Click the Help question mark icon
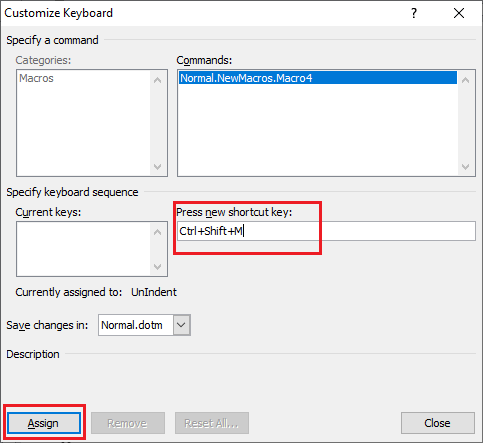 pos(414,13)
